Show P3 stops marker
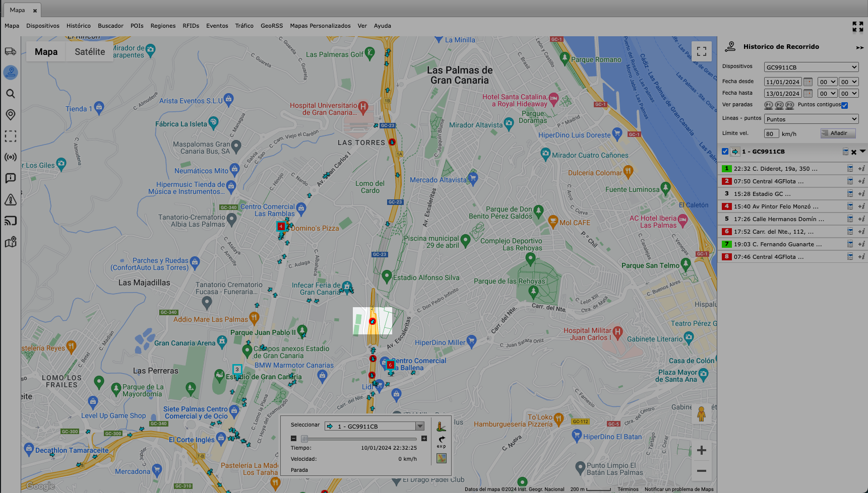The width and height of the screenshot is (868, 493). (790, 105)
